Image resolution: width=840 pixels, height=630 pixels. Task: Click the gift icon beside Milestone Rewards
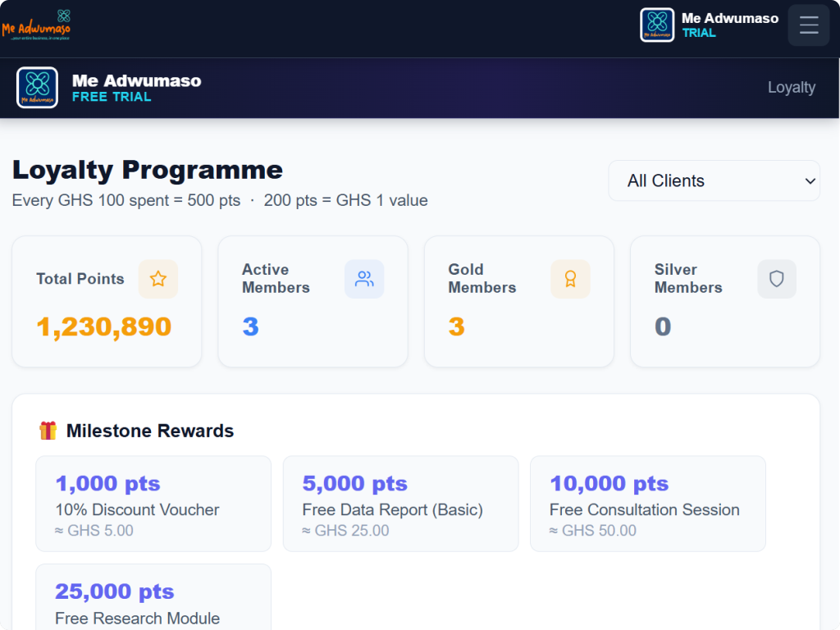[x=48, y=431]
